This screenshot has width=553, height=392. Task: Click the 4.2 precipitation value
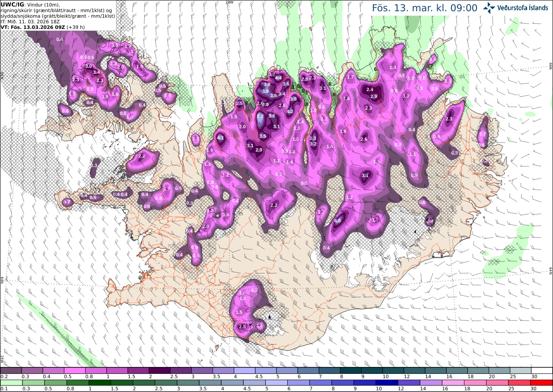[x=290, y=112]
